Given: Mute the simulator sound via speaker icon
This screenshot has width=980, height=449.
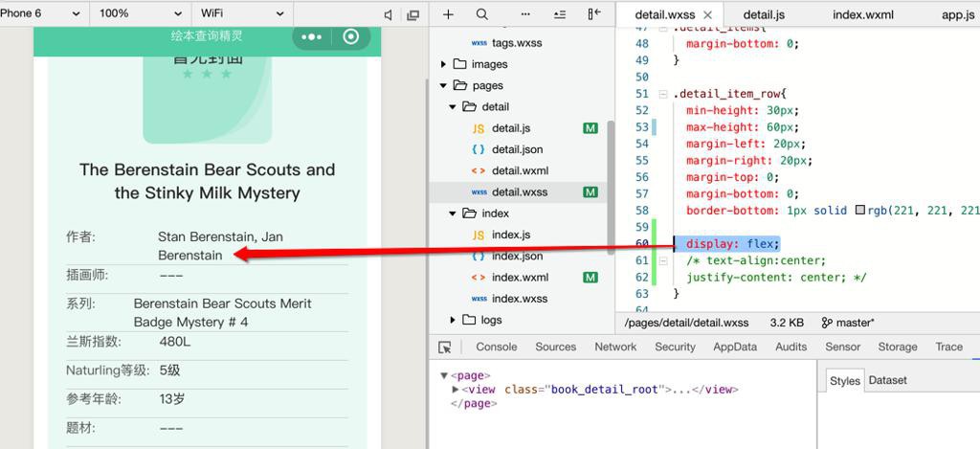Looking at the screenshot, I should coord(389,15).
